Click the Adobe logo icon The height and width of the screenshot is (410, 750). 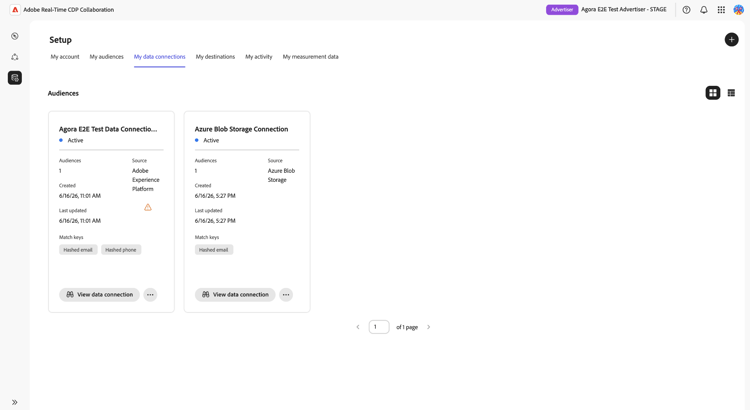[15, 10]
